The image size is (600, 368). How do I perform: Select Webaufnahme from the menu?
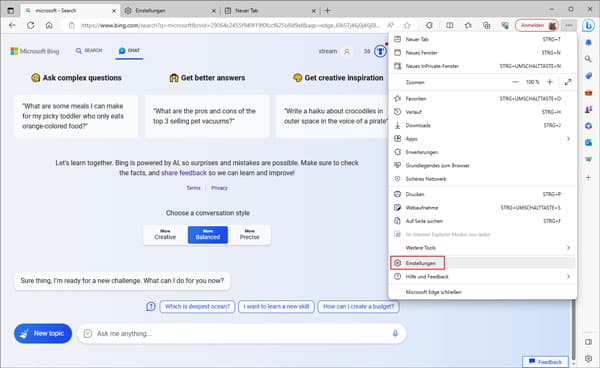click(x=483, y=207)
